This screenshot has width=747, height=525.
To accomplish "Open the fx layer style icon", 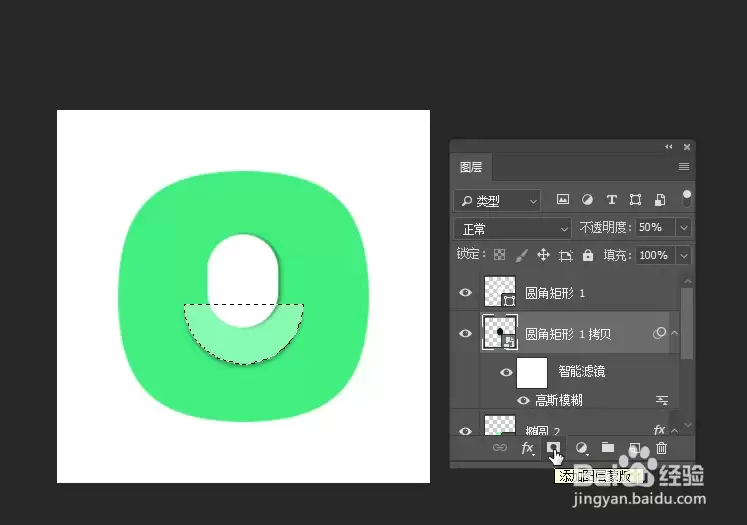I will 527,448.
